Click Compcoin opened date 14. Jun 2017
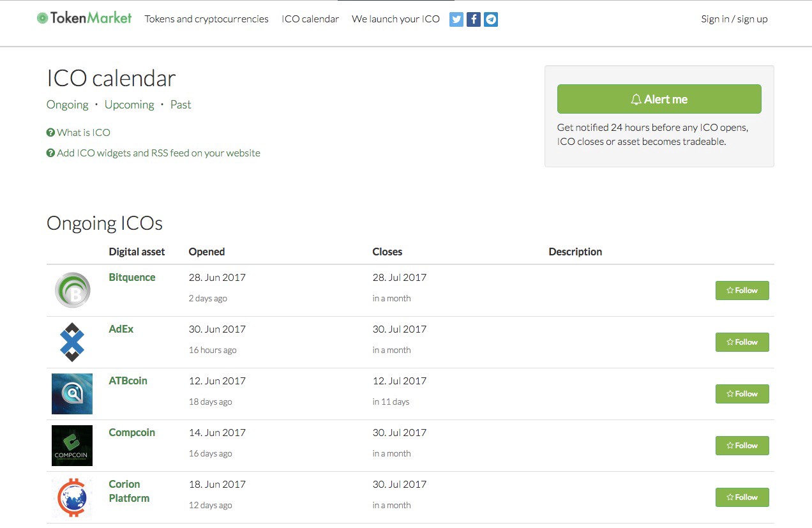The height and width of the screenshot is (528, 812). tap(217, 433)
